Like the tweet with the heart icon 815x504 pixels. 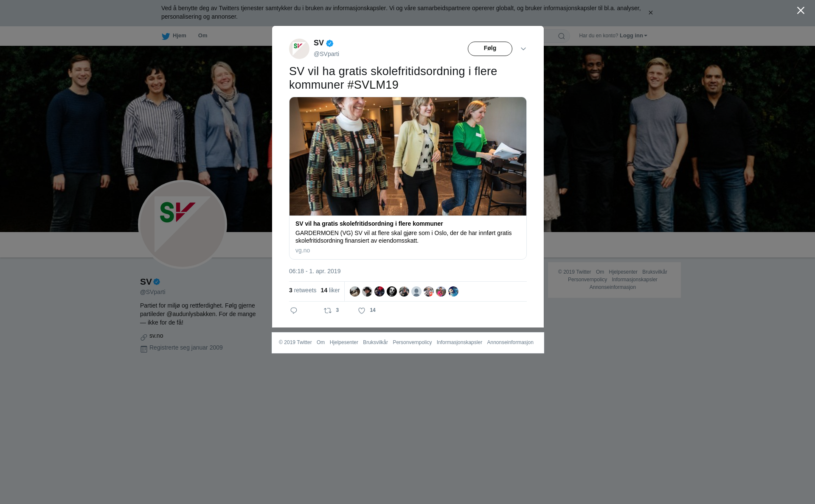pyautogui.click(x=362, y=311)
